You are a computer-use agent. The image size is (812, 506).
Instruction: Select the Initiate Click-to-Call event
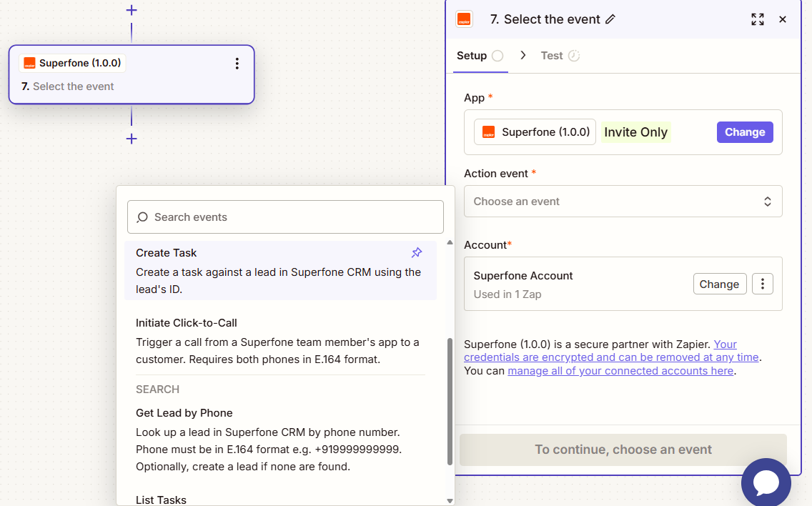tap(281, 341)
